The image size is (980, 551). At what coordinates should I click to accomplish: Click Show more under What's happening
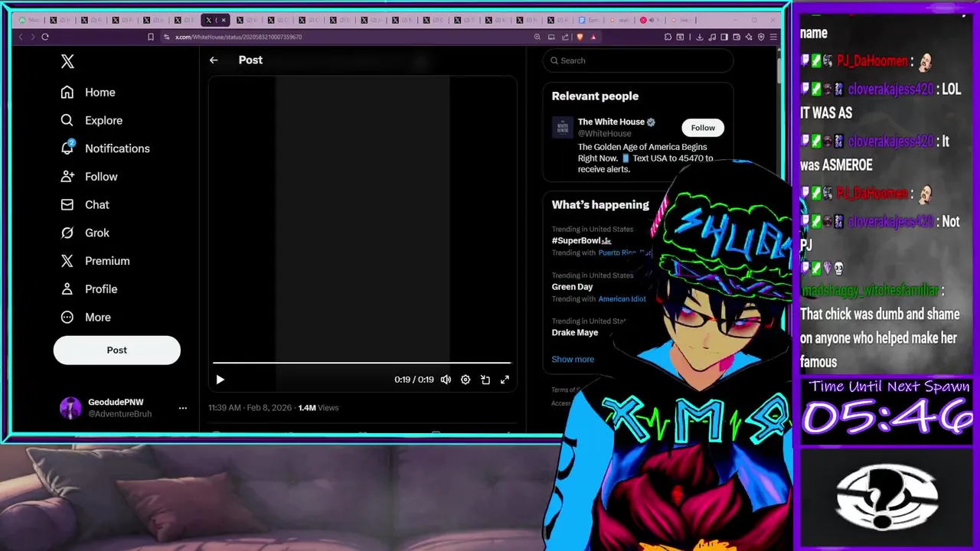click(x=573, y=359)
